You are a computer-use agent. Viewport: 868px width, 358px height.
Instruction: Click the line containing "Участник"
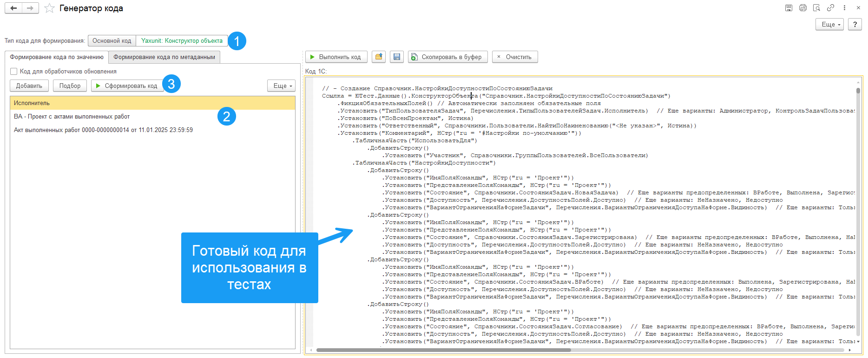[515, 155]
